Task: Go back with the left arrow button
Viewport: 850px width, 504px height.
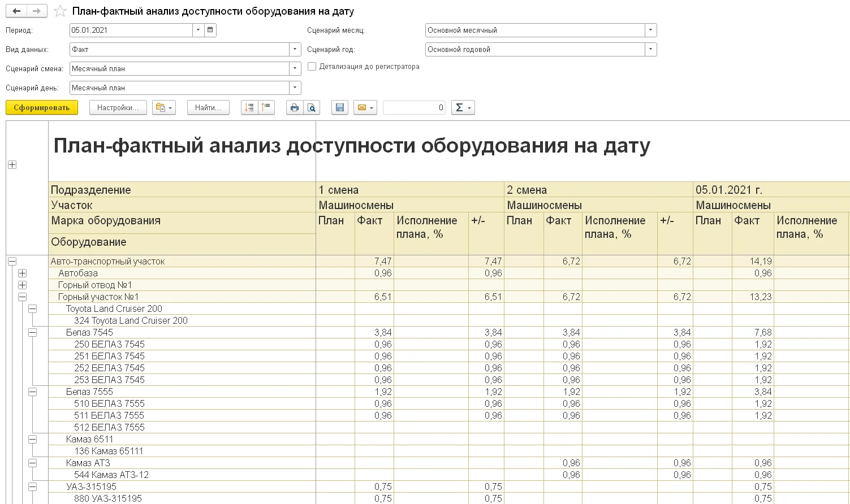Action: click(16, 11)
